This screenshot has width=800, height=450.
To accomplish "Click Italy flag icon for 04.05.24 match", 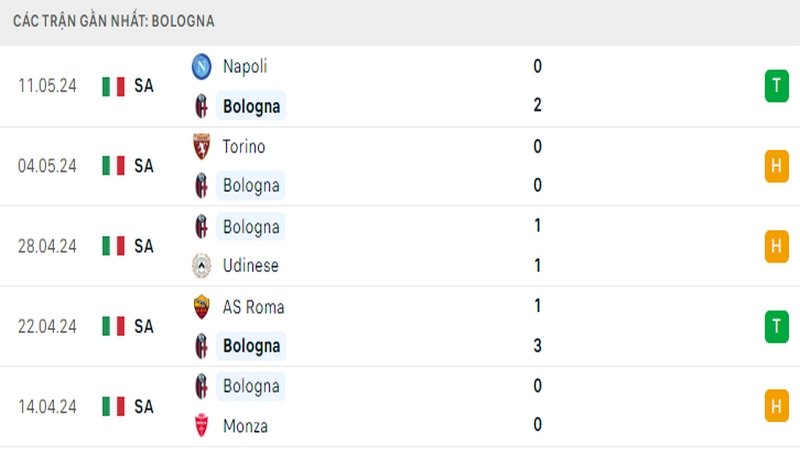I will [x=113, y=166].
